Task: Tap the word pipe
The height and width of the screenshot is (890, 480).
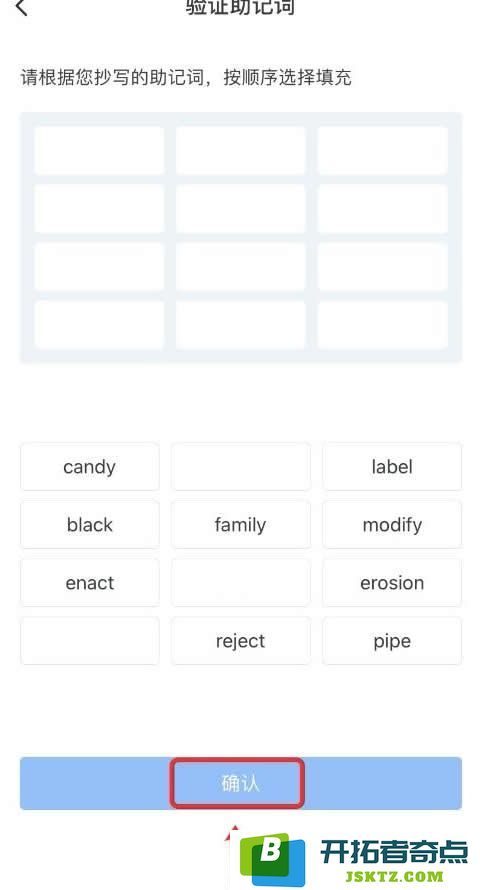Action: coord(392,641)
